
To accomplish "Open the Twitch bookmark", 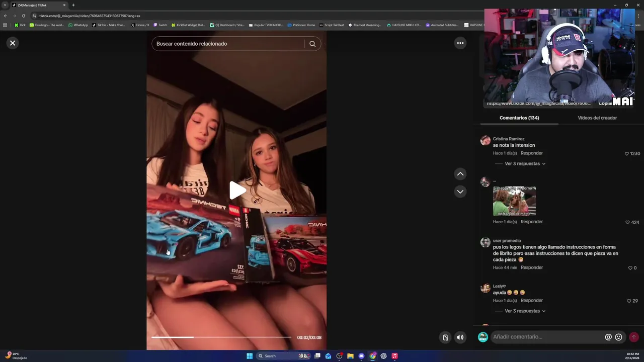I will tap(160, 25).
